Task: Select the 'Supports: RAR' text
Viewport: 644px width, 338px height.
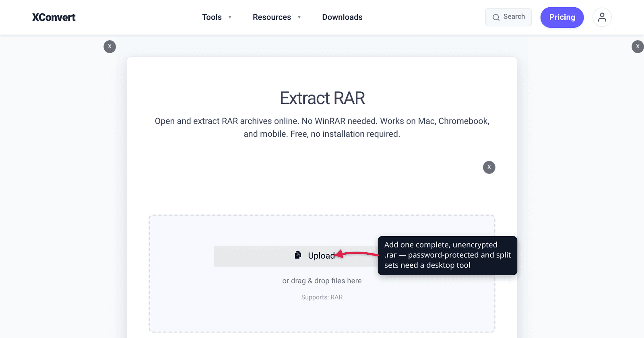Action: [322, 297]
